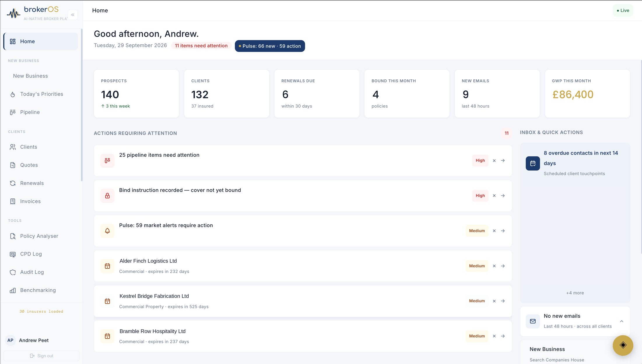Screen dimensions: 642x364
Task: Dismiss the Bind instruction recorded alert
Action: point(494,196)
